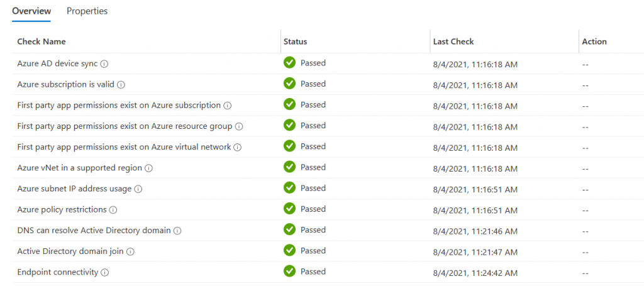Open info icon for Azure vNet in supported region
The image size is (644, 291).
(x=148, y=168)
